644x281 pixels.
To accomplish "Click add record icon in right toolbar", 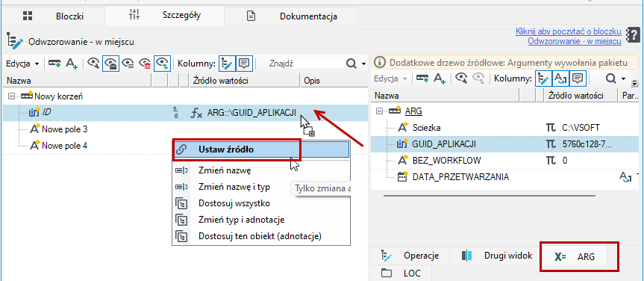I will (x=422, y=78).
